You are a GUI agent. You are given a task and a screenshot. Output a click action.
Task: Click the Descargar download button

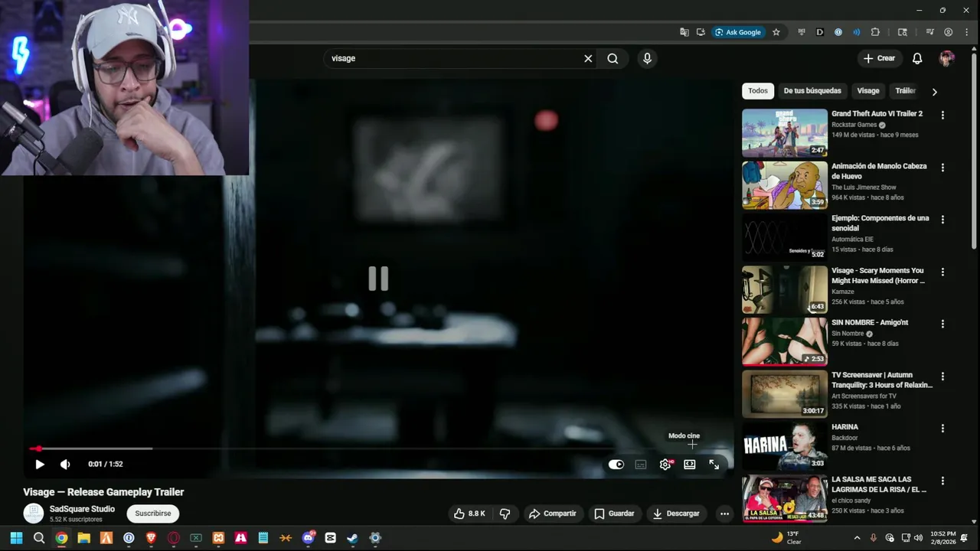[676, 514]
